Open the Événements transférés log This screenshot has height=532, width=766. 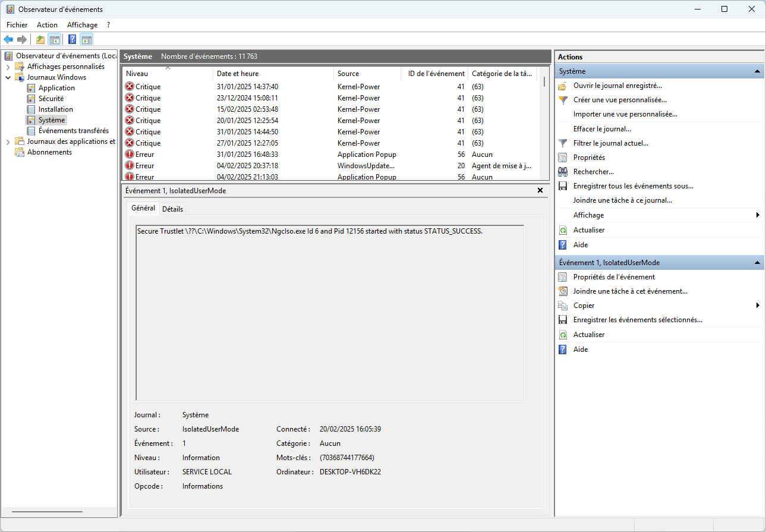[x=73, y=131]
